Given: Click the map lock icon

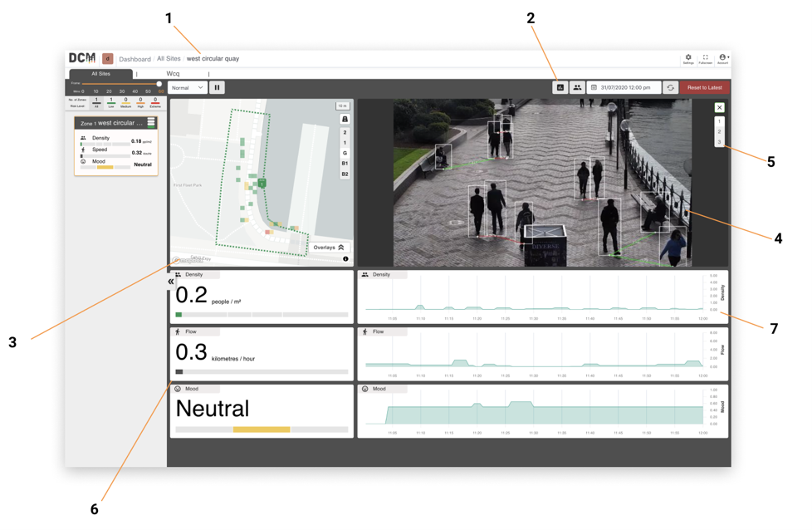Looking at the screenshot, I should click(345, 119).
